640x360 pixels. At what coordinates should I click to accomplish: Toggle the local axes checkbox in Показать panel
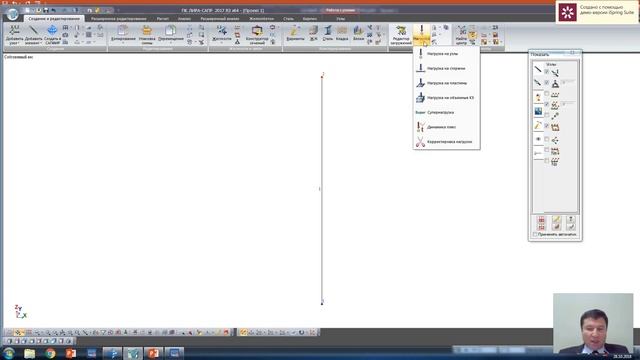(547, 72)
